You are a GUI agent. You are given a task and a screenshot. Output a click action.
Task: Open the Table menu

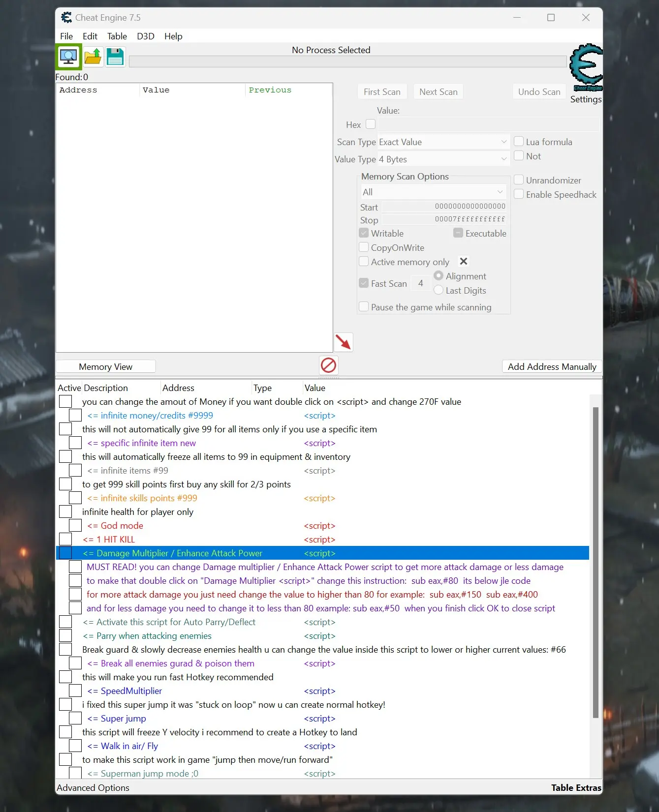click(x=117, y=36)
